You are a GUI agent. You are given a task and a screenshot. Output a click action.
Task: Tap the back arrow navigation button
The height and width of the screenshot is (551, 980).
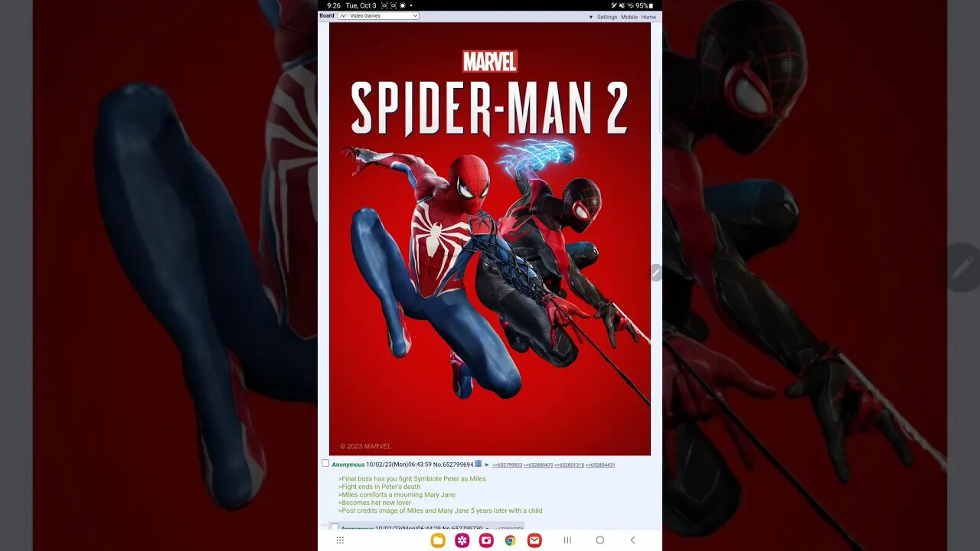tap(632, 540)
